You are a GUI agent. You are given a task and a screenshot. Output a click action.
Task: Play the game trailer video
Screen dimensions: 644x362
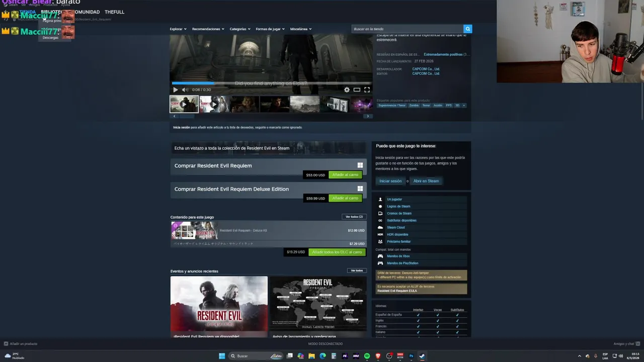point(176,90)
